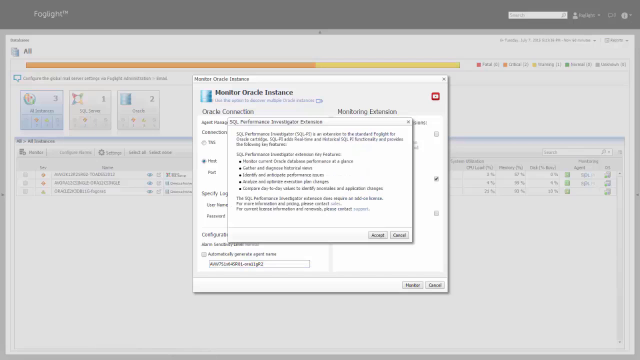This screenshot has height=360, width=640.
Task: Click critical count in All Instances tile
Action: [36, 121]
